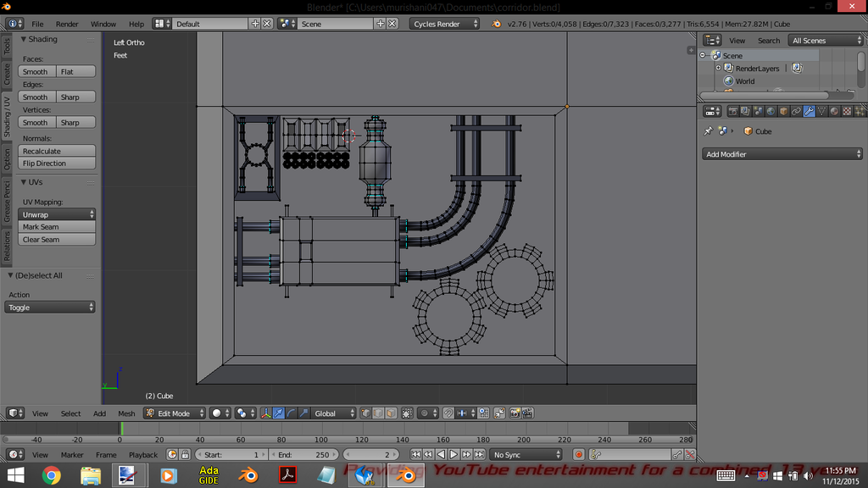
Task: Open the Render properties camera tab
Action: point(733,111)
